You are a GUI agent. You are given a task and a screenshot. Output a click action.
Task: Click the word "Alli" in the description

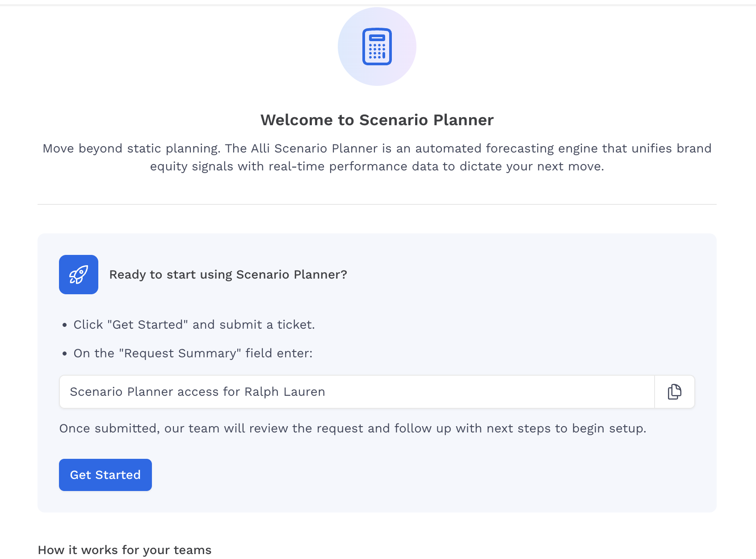(x=260, y=148)
